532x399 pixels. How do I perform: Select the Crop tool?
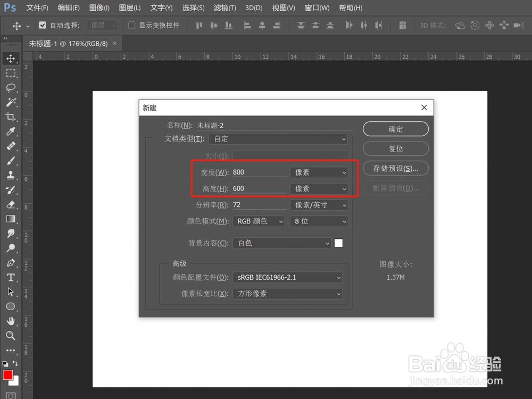click(x=11, y=118)
